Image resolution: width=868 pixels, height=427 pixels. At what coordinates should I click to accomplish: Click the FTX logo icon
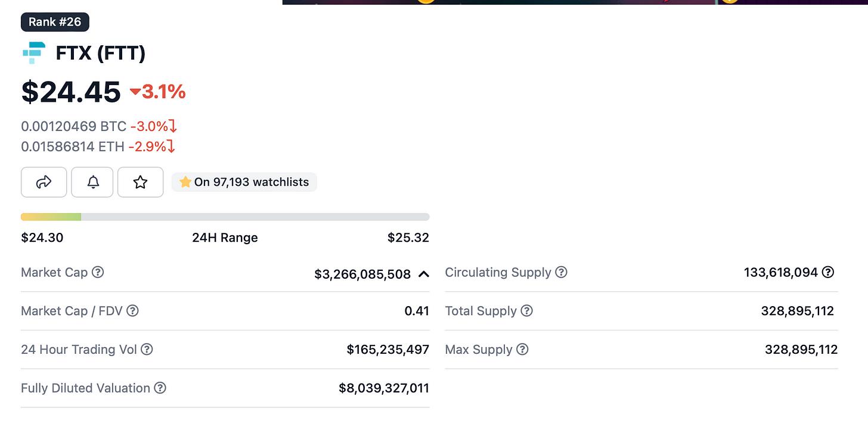tap(34, 53)
